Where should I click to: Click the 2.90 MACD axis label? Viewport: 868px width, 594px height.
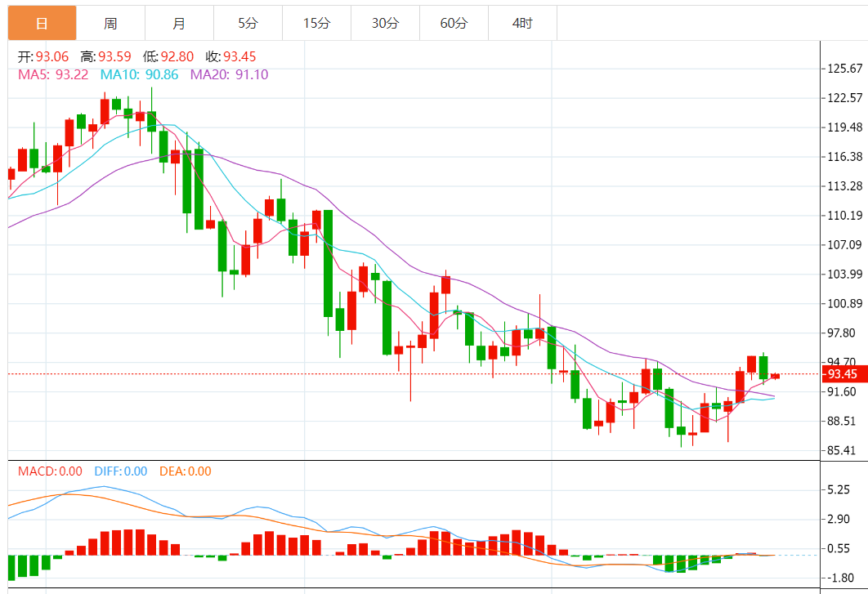point(839,520)
